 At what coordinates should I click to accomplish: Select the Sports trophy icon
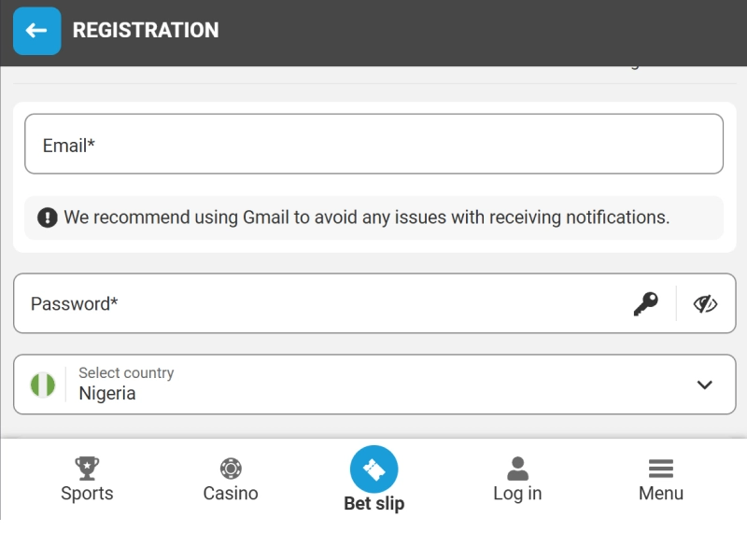point(87,469)
